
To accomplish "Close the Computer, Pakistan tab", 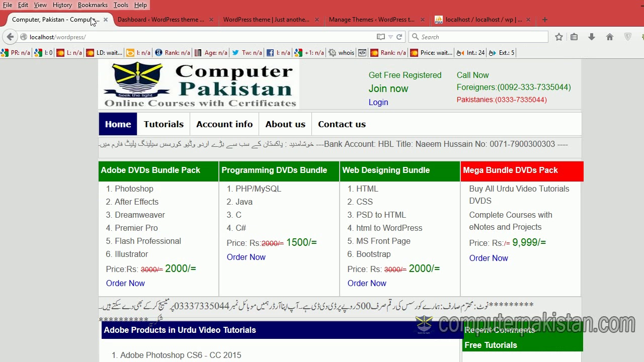I will 106,20.
